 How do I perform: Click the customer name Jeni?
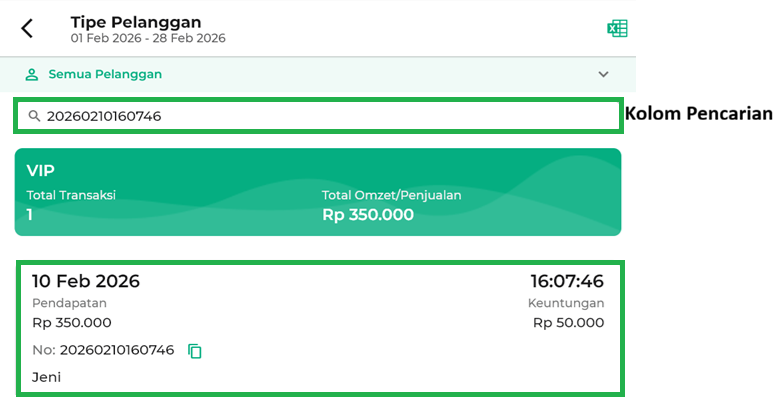click(46, 377)
